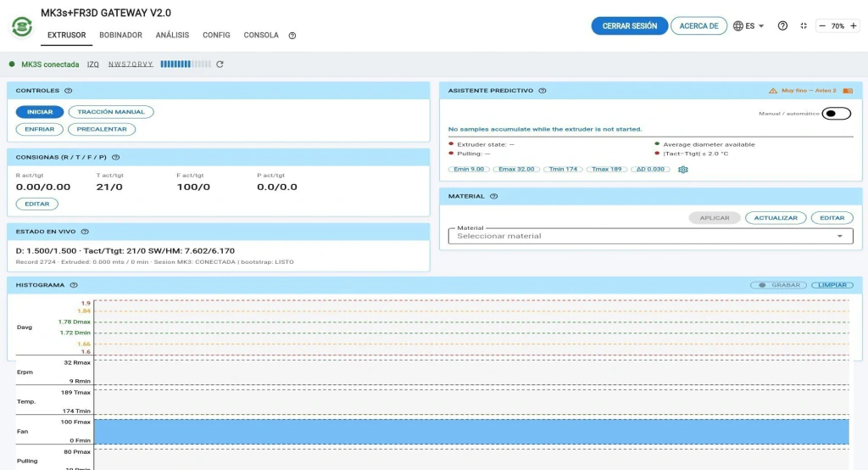Click the 70% zoom level value
This screenshot has width=868, height=470.
837,26
